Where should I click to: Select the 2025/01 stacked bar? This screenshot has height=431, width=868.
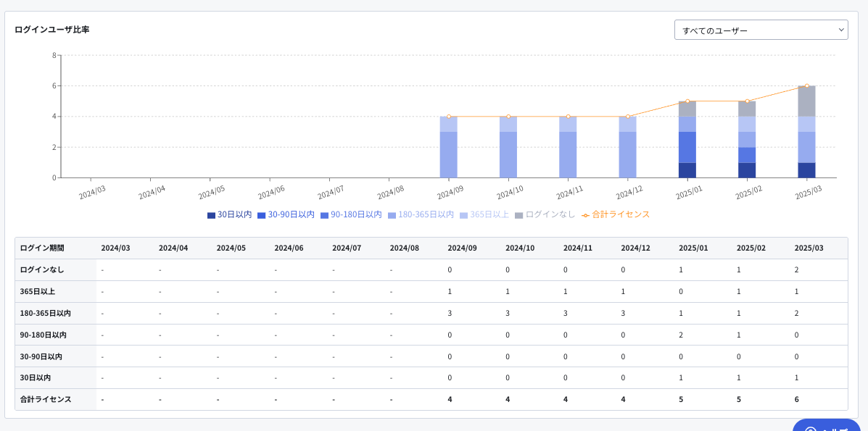[x=687, y=139]
